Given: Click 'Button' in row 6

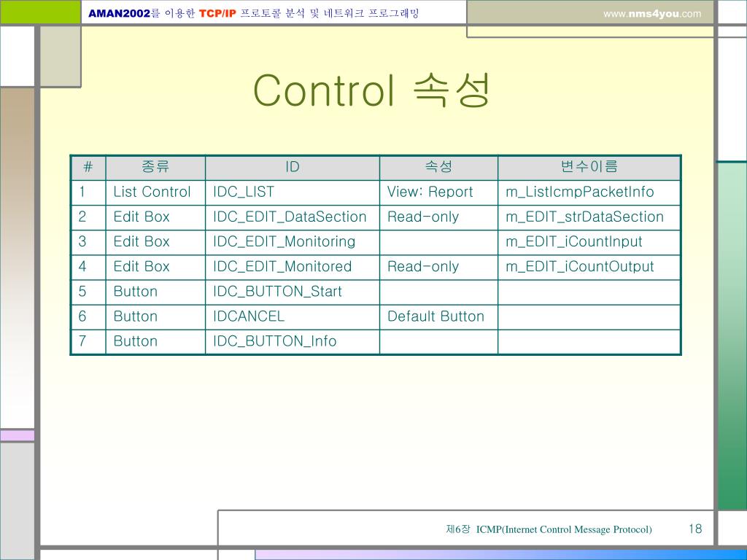Looking at the screenshot, I should 155,316.
